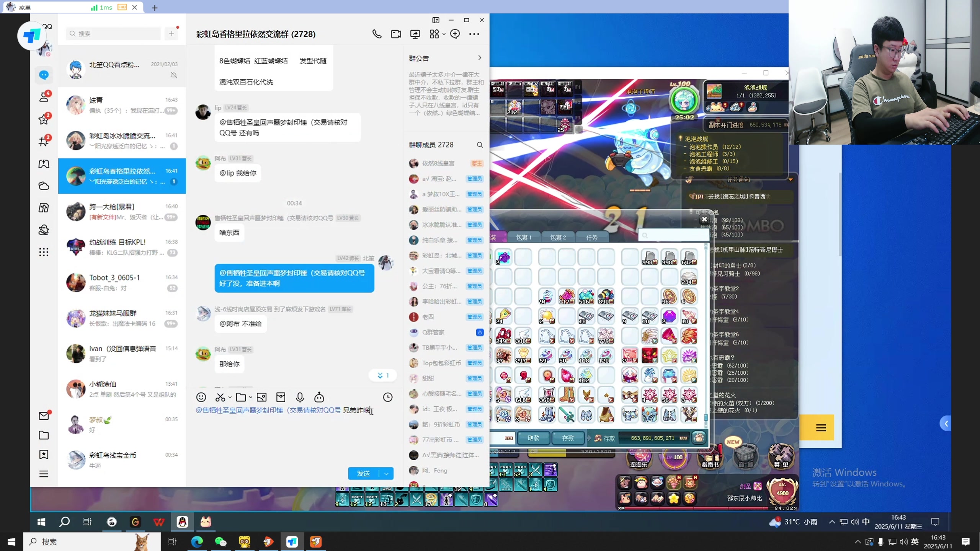Open the 小糊涂仙 conversation
The width and height of the screenshot is (980, 551).
122,389
